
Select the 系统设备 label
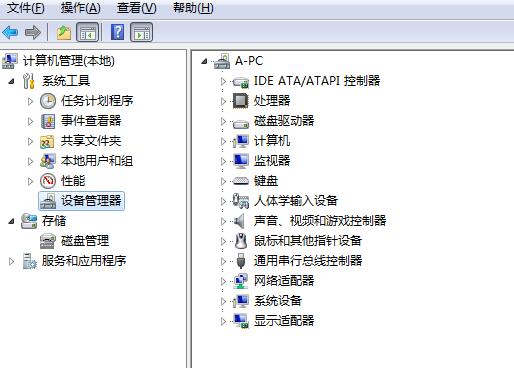point(278,301)
